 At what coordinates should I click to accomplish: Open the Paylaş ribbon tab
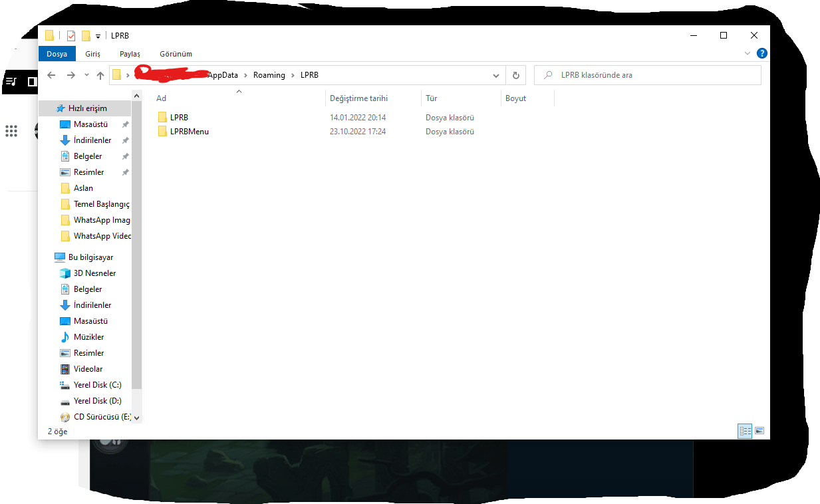[x=130, y=54]
